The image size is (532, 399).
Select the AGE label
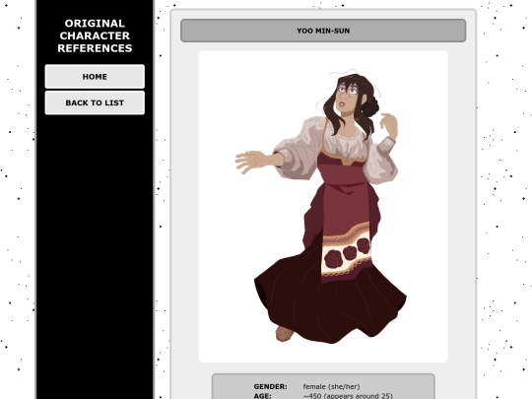click(263, 396)
